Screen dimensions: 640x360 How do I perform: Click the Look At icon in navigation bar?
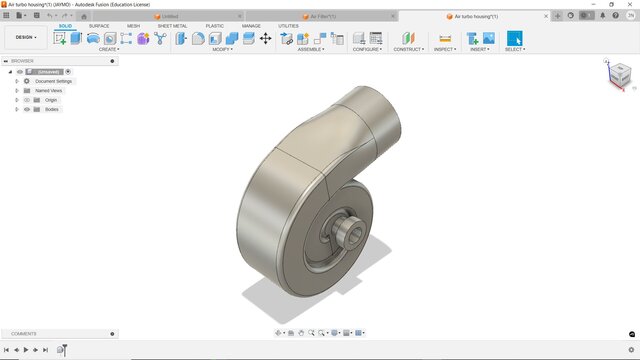coord(291,333)
